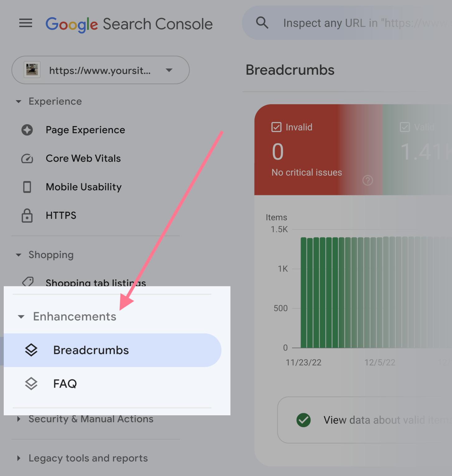Click the Breadcrumbs layers icon
The height and width of the screenshot is (476, 452).
pyautogui.click(x=31, y=350)
